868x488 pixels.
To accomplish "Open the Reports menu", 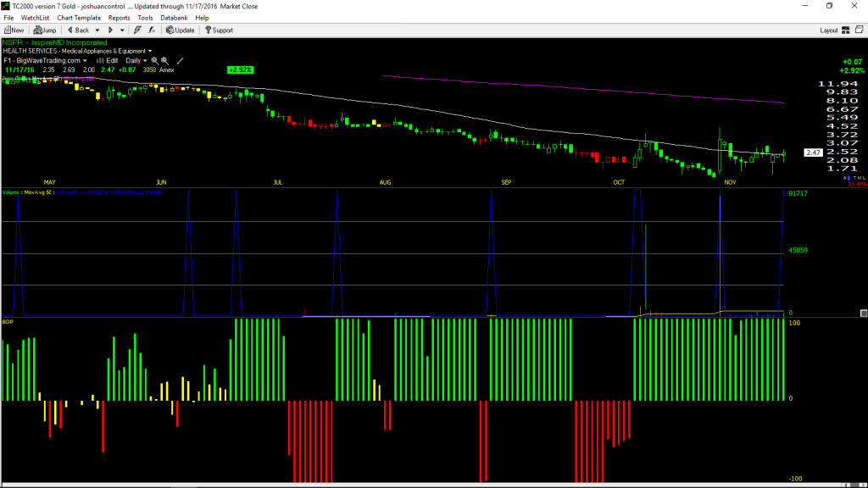I will point(119,18).
